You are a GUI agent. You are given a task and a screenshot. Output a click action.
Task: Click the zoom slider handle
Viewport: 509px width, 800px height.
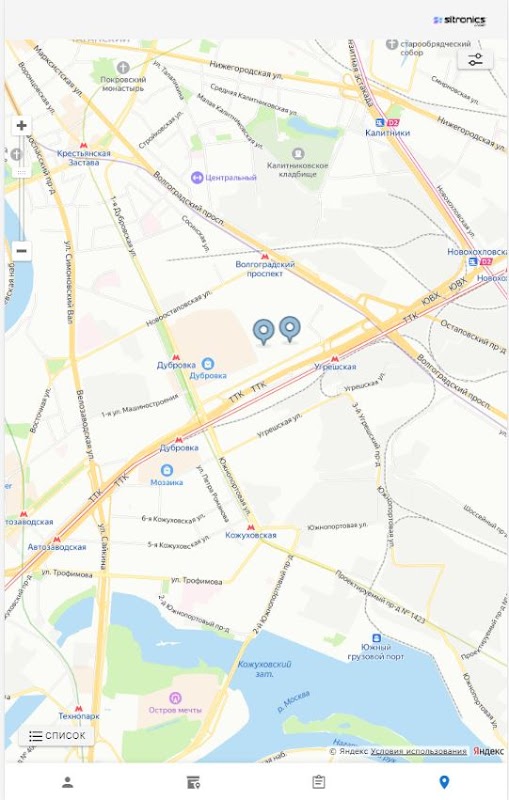[x=21, y=172]
